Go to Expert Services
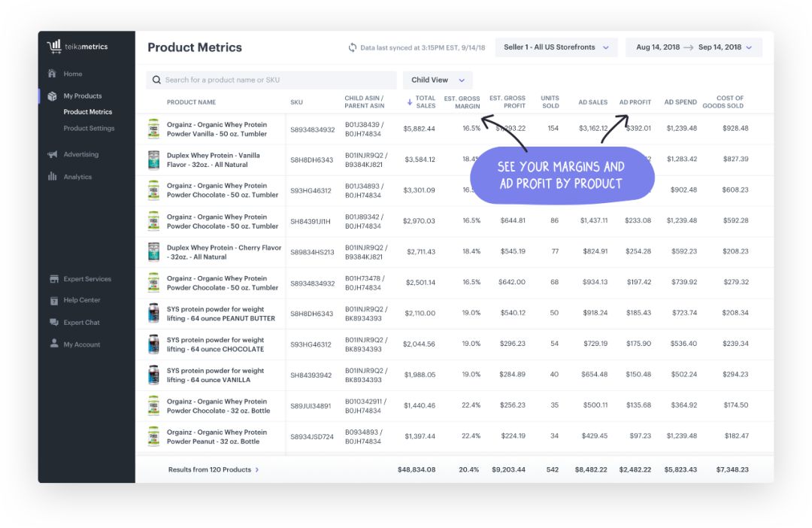This screenshot has width=812, height=528. (x=87, y=279)
